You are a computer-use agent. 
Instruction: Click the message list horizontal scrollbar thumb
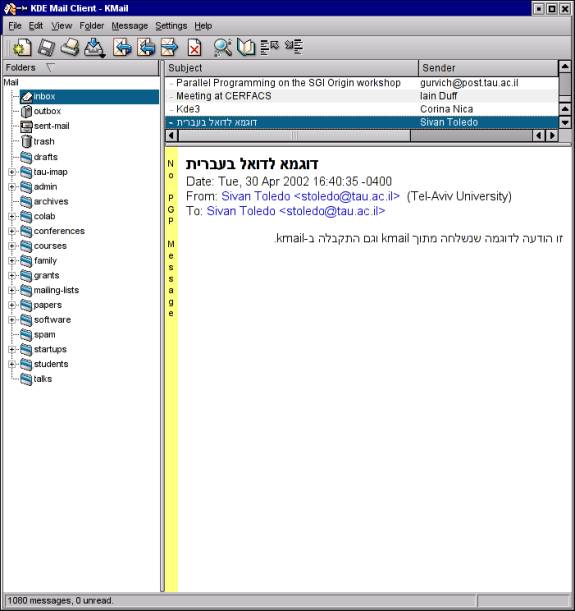(x=294, y=136)
